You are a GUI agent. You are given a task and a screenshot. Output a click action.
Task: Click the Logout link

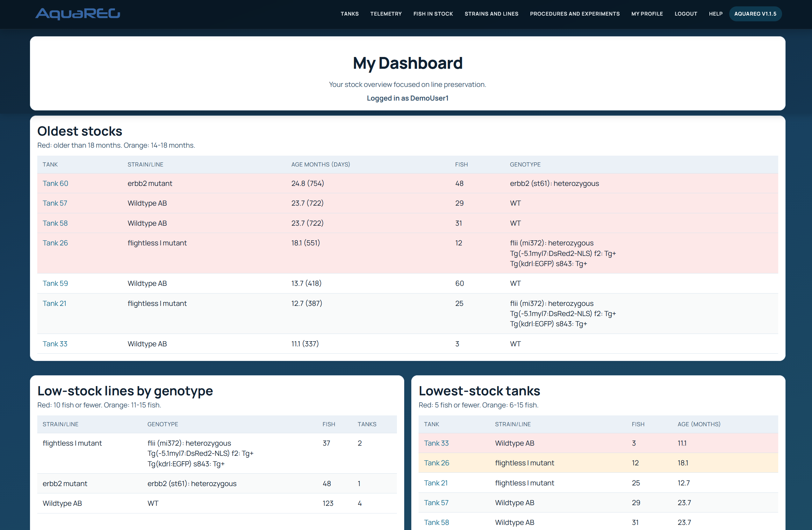coord(686,14)
